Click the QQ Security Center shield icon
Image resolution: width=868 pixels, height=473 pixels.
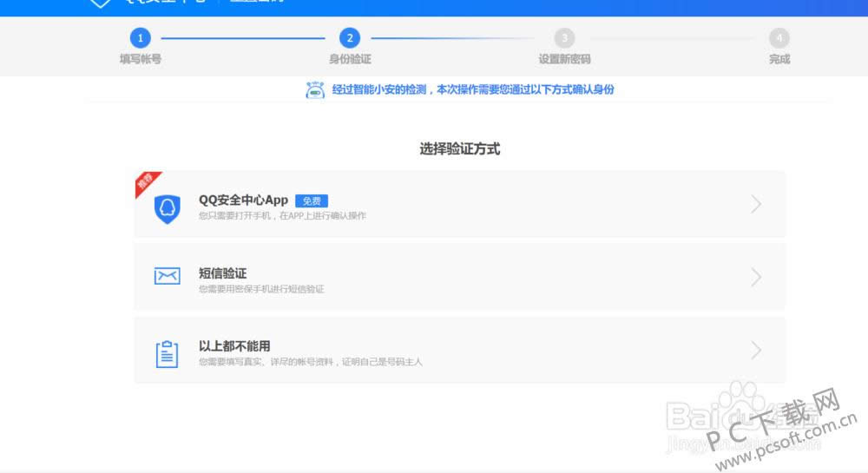pos(168,208)
